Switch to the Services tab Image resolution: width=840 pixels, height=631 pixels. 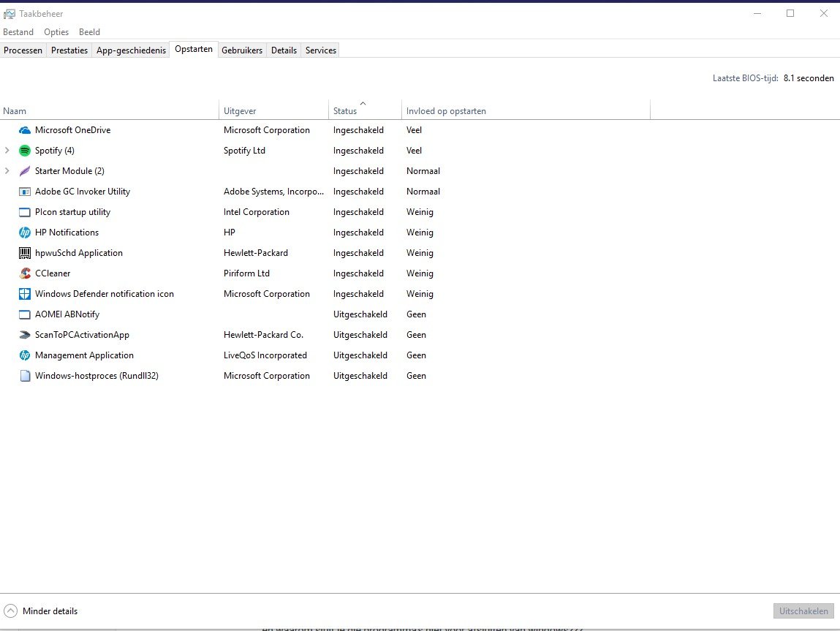click(x=321, y=50)
